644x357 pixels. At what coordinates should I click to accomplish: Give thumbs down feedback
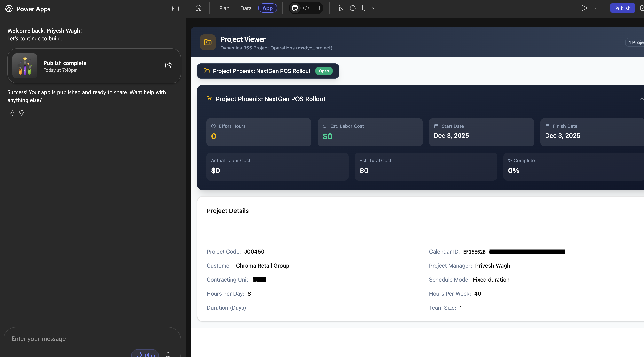[x=21, y=113]
